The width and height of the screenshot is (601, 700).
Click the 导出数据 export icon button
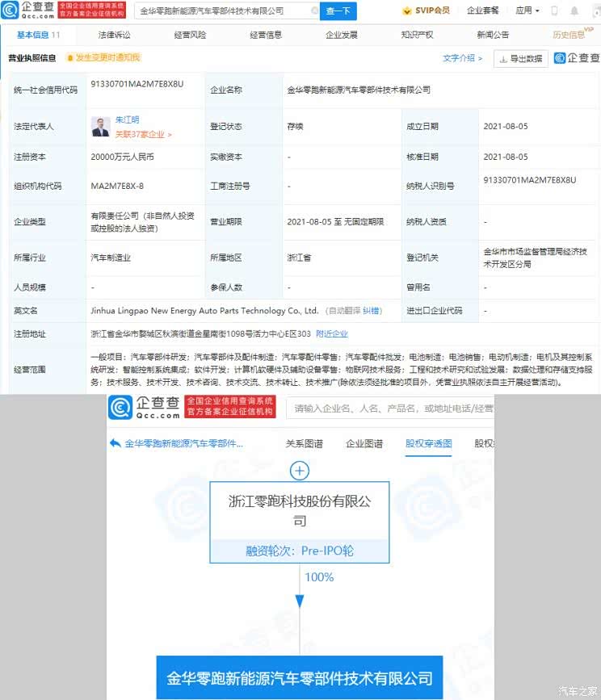[x=521, y=59]
